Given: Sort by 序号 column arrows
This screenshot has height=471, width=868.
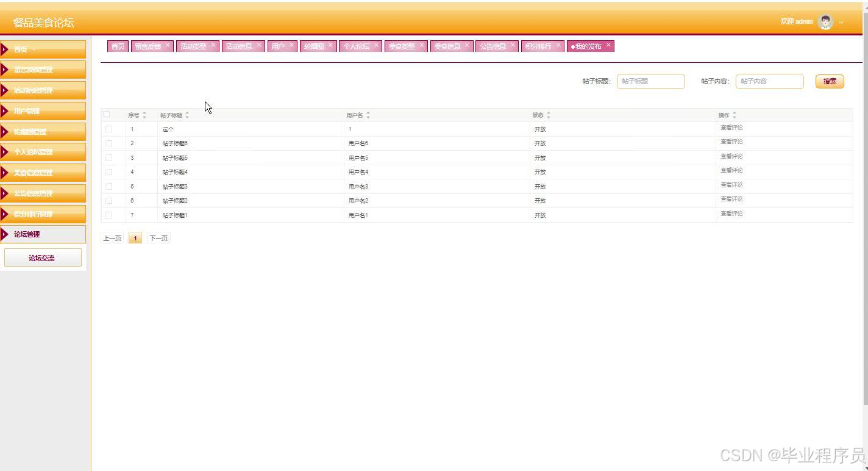Looking at the screenshot, I should tap(144, 115).
